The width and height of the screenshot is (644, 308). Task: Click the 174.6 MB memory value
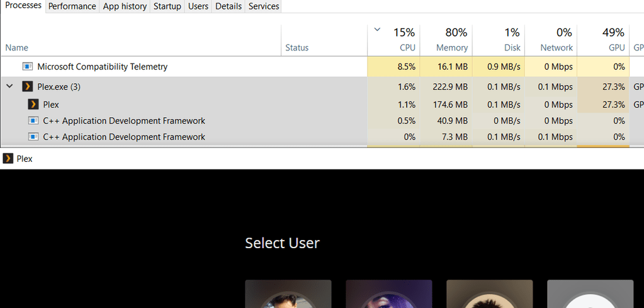click(450, 105)
